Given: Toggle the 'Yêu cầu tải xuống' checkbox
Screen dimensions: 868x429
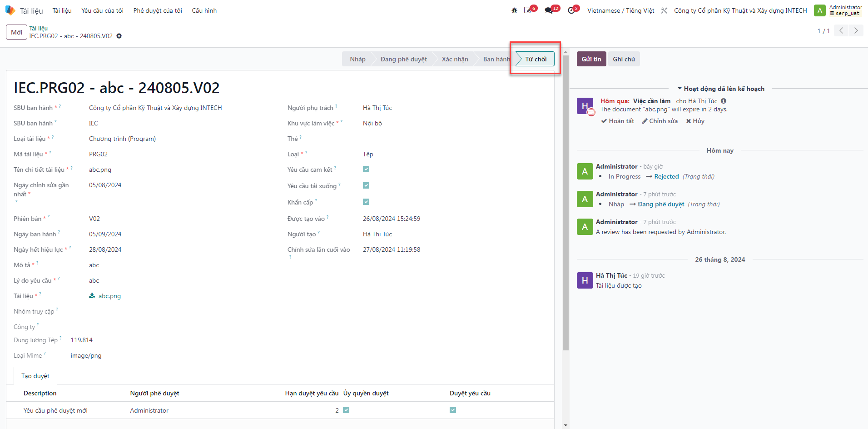Looking at the screenshot, I should pyautogui.click(x=366, y=185).
